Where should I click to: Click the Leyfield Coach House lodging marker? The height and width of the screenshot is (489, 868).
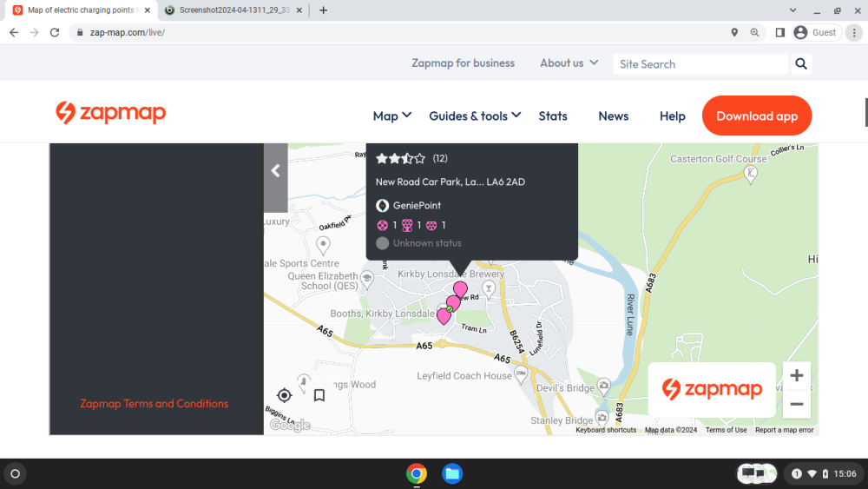[x=520, y=374]
